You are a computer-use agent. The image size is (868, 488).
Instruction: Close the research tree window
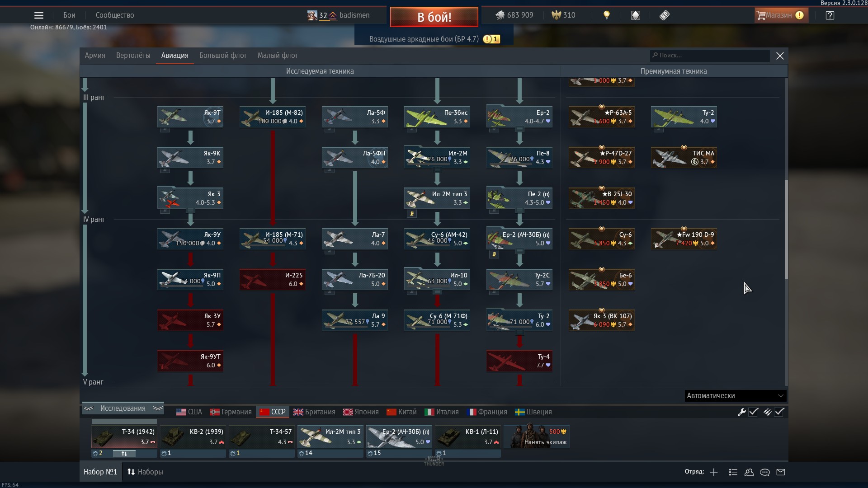pyautogui.click(x=780, y=56)
